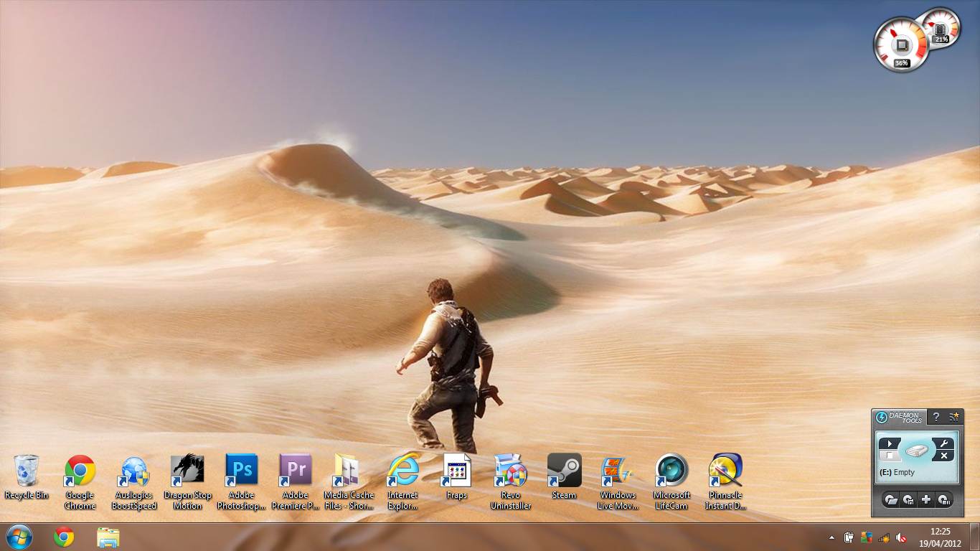Select the Microsoft LifeCam icon
Image resolution: width=980 pixels, height=551 pixels.
pyautogui.click(x=672, y=471)
